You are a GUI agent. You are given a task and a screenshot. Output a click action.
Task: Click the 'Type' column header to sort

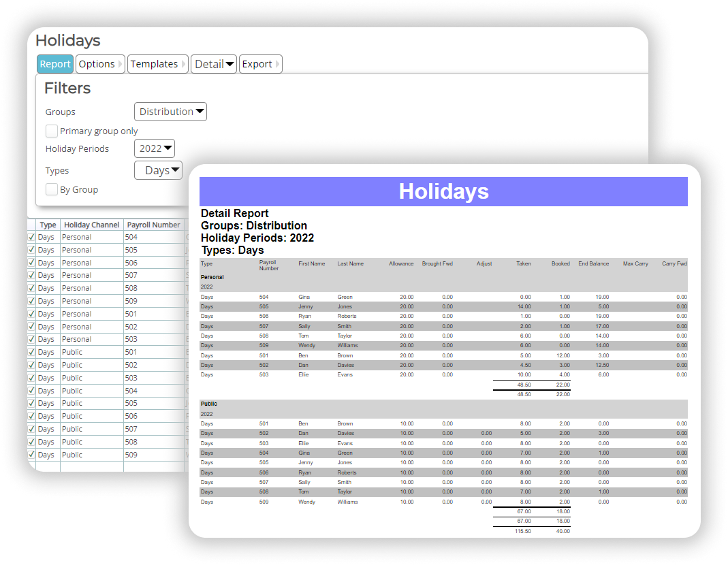pyautogui.click(x=48, y=224)
